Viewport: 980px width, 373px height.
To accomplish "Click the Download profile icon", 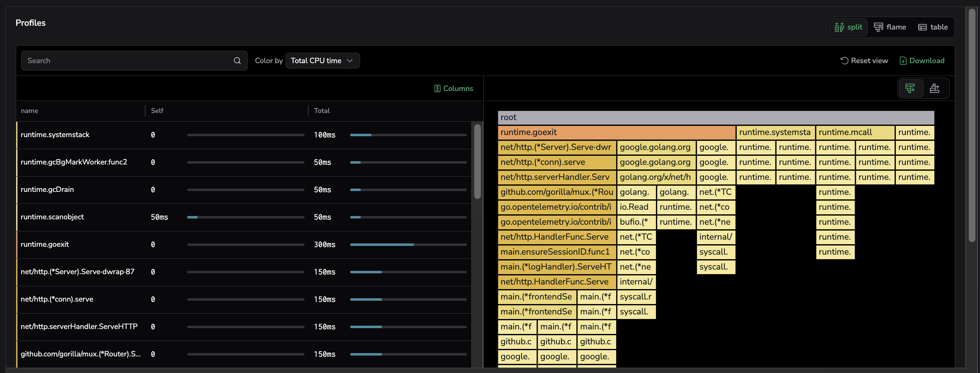I will 903,61.
